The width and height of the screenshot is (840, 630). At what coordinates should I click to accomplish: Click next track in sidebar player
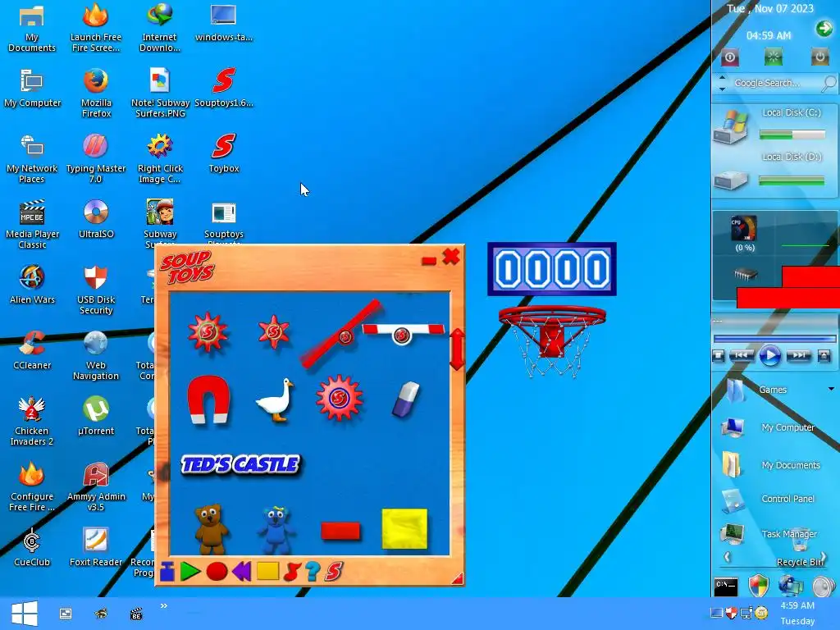(x=798, y=355)
